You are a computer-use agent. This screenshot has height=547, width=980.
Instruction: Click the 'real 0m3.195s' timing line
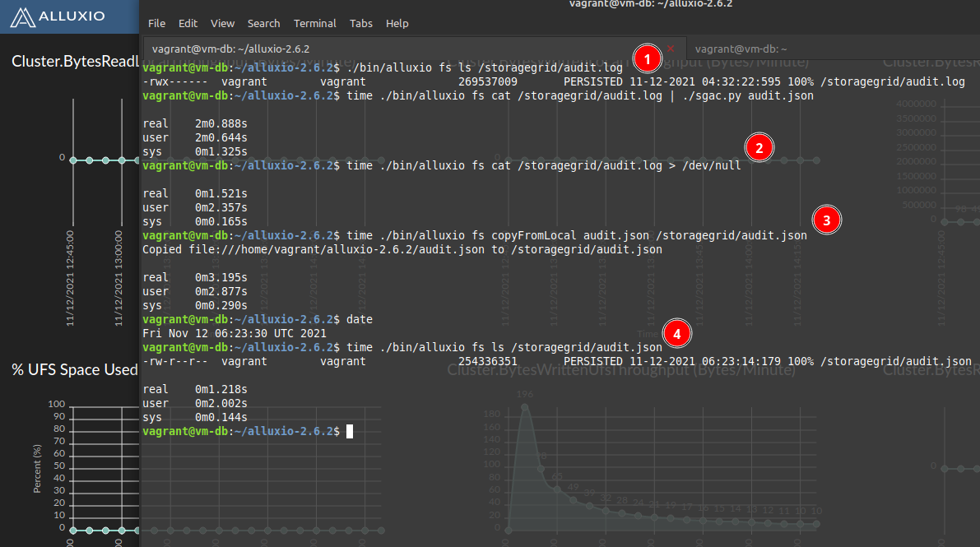pyautogui.click(x=195, y=277)
